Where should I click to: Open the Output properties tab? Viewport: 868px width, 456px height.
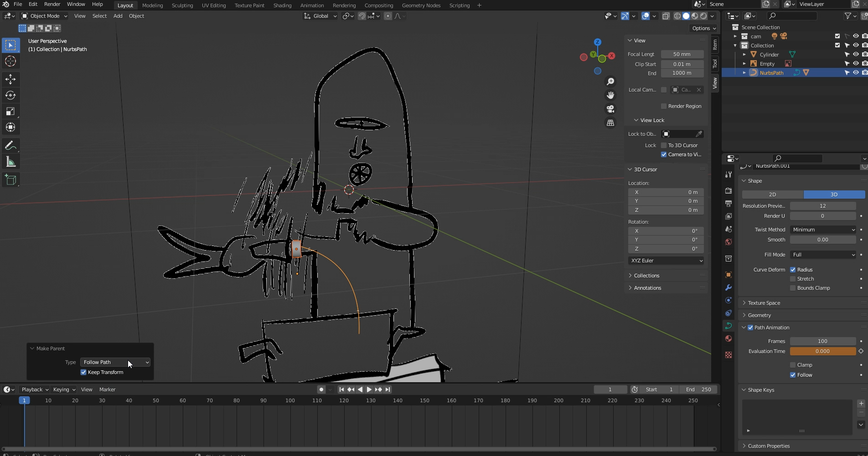click(728, 203)
